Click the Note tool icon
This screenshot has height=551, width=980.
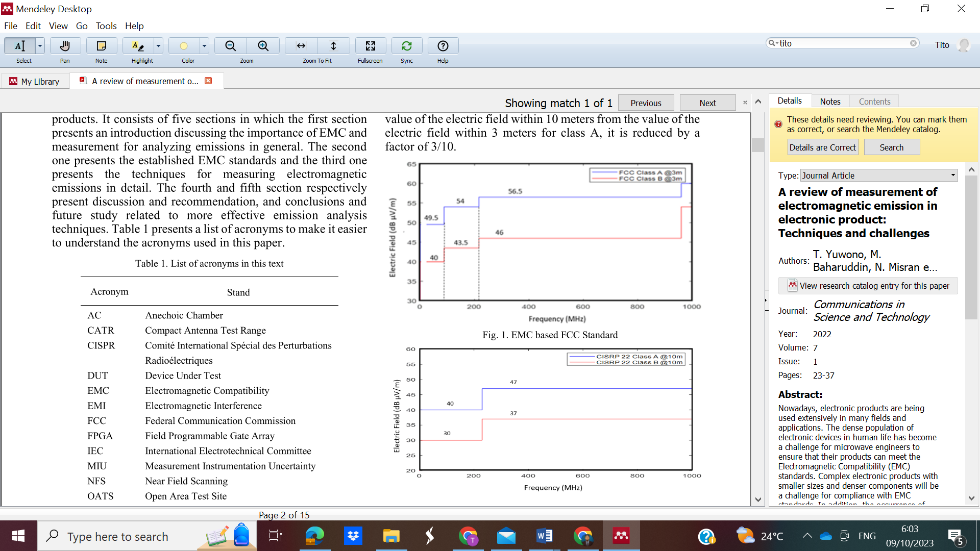(101, 46)
